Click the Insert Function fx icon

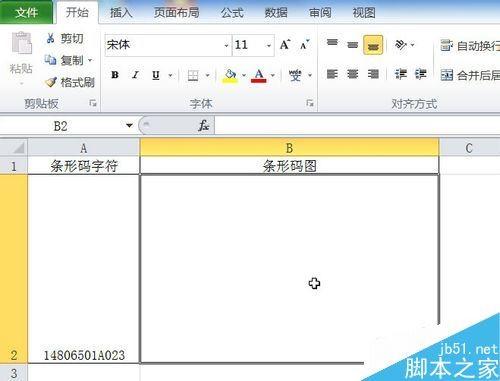(203, 126)
